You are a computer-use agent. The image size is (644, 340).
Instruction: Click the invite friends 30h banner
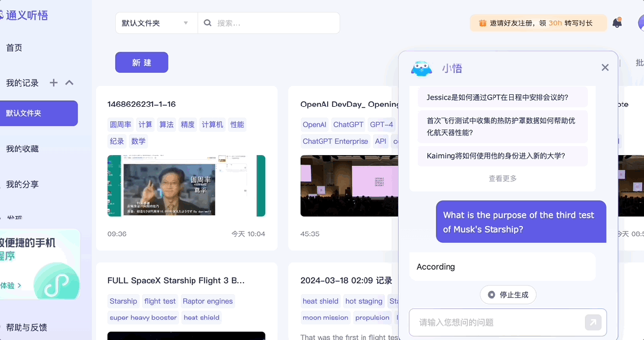[x=538, y=23]
